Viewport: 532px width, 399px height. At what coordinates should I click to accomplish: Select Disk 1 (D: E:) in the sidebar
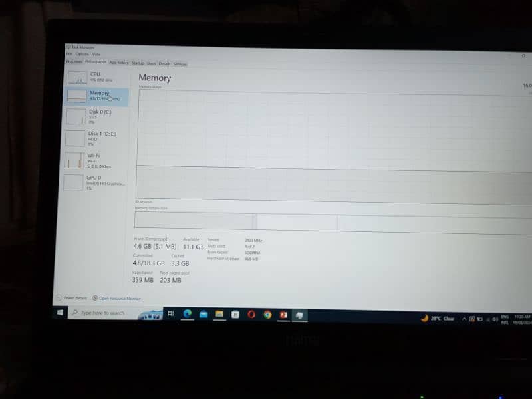click(96, 138)
